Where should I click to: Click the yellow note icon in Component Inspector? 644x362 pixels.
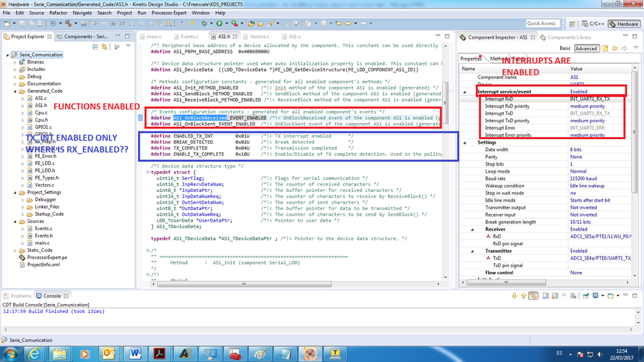pos(605,48)
